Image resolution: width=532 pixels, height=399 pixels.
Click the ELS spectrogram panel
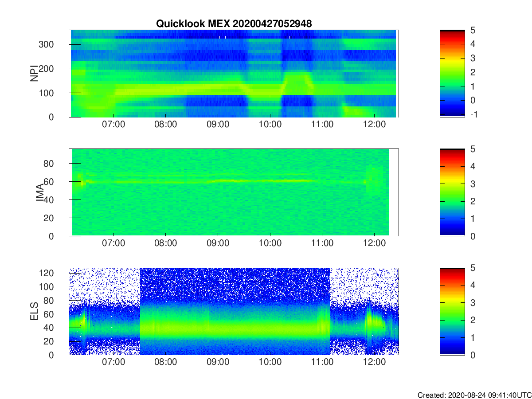tap(234, 311)
